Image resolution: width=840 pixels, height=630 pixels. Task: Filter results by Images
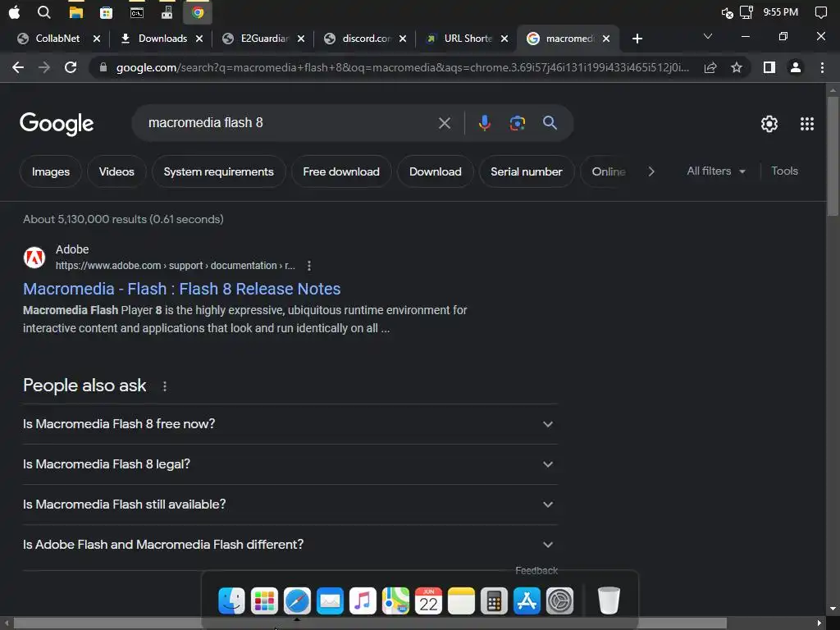[x=50, y=171]
